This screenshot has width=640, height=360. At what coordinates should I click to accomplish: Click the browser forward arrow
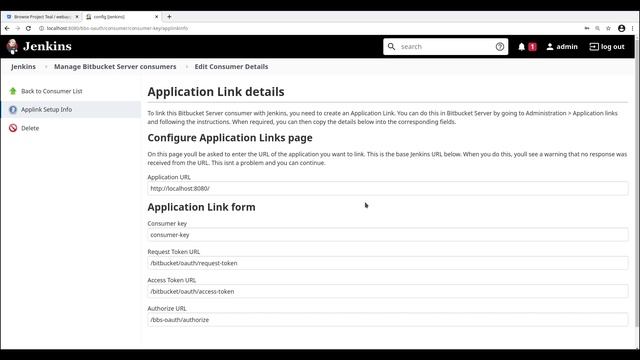point(18,28)
